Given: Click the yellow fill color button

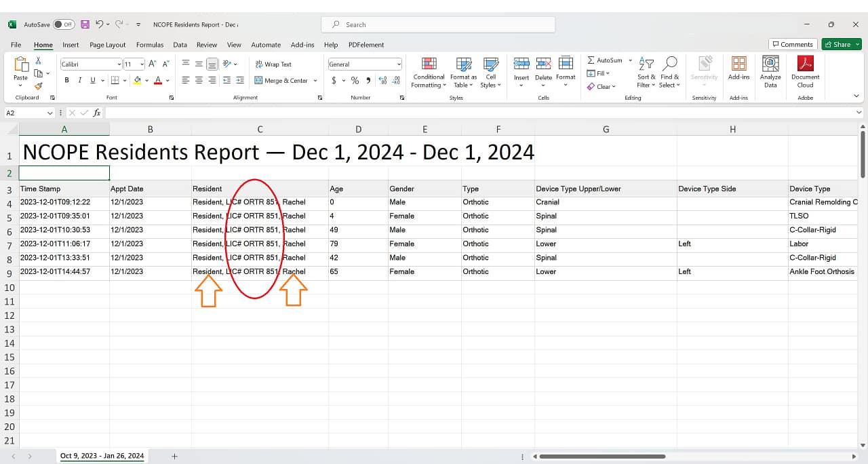Looking at the screenshot, I should [x=137, y=80].
